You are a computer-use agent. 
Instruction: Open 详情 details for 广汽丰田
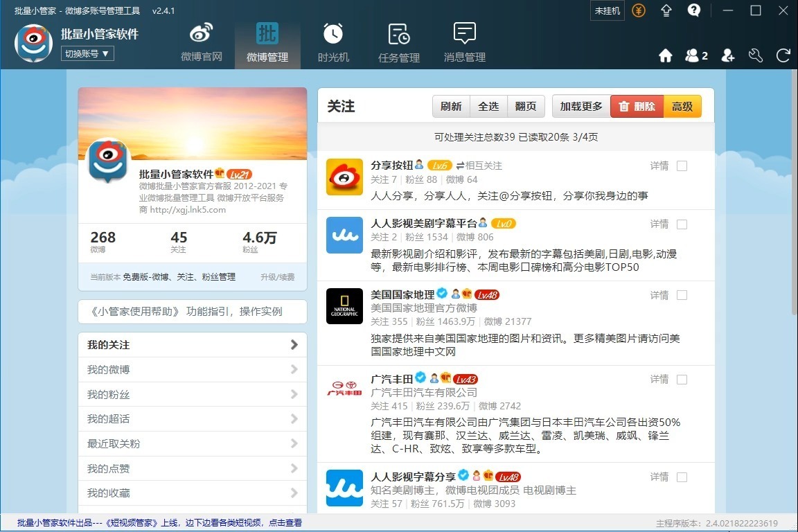659,380
